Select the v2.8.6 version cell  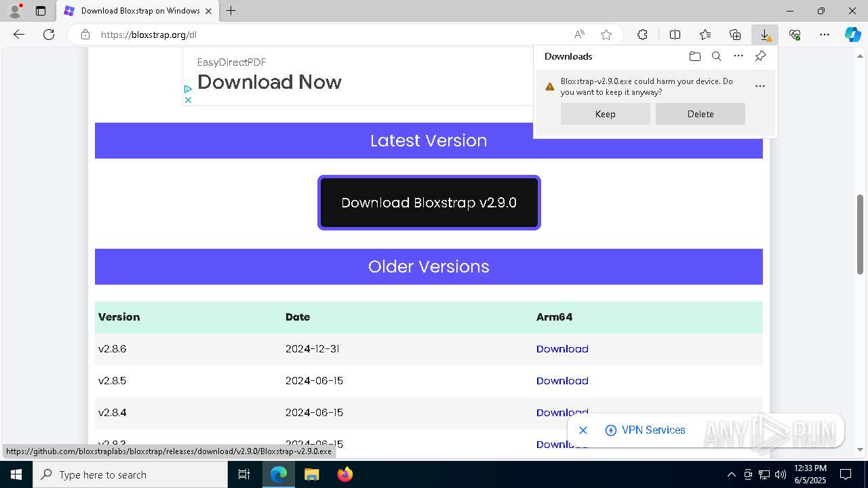112,349
